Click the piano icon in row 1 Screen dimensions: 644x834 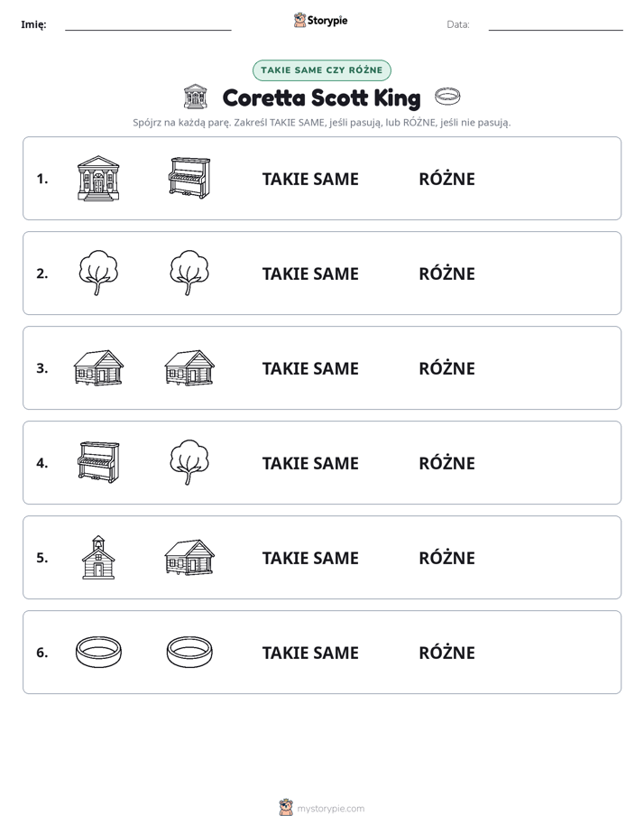(x=189, y=178)
